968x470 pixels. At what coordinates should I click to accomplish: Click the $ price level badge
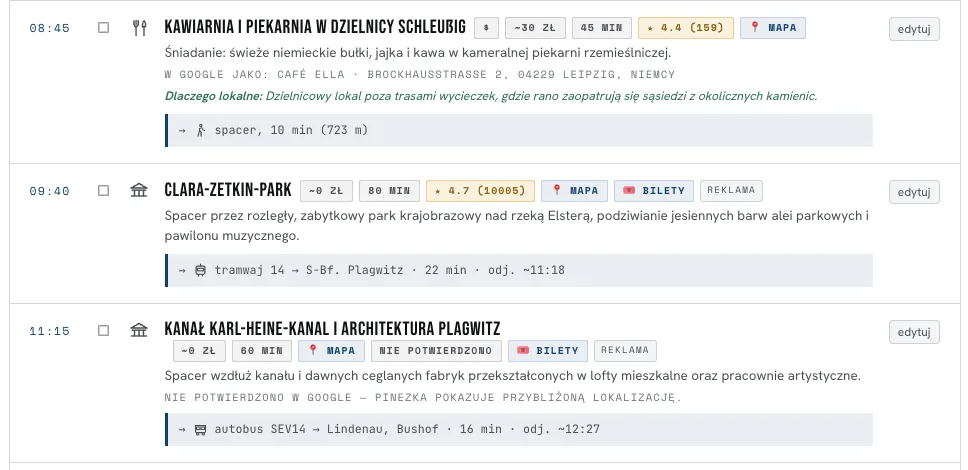(486, 28)
